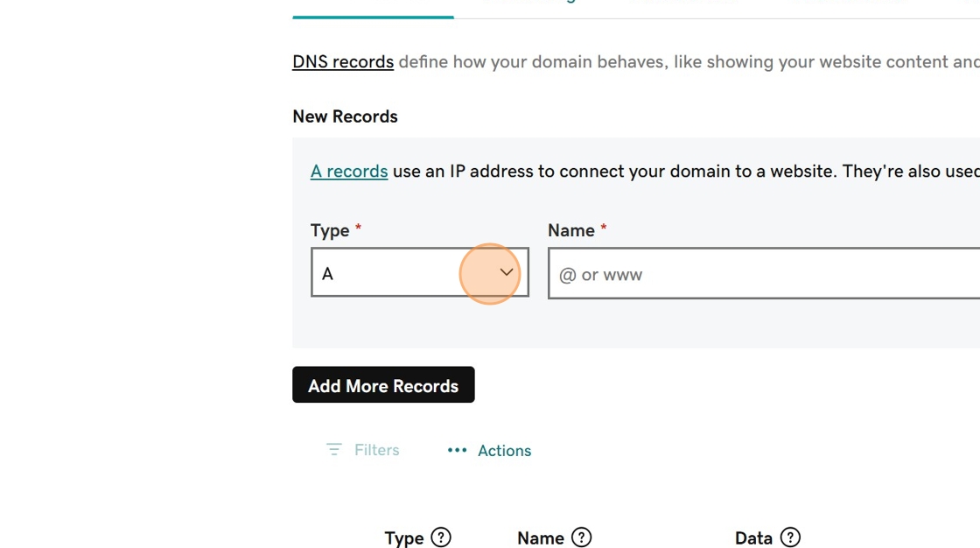This screenshot has height=548, width=980.
Task: Open the Actions menu label
Action: (x=504, y=451)
